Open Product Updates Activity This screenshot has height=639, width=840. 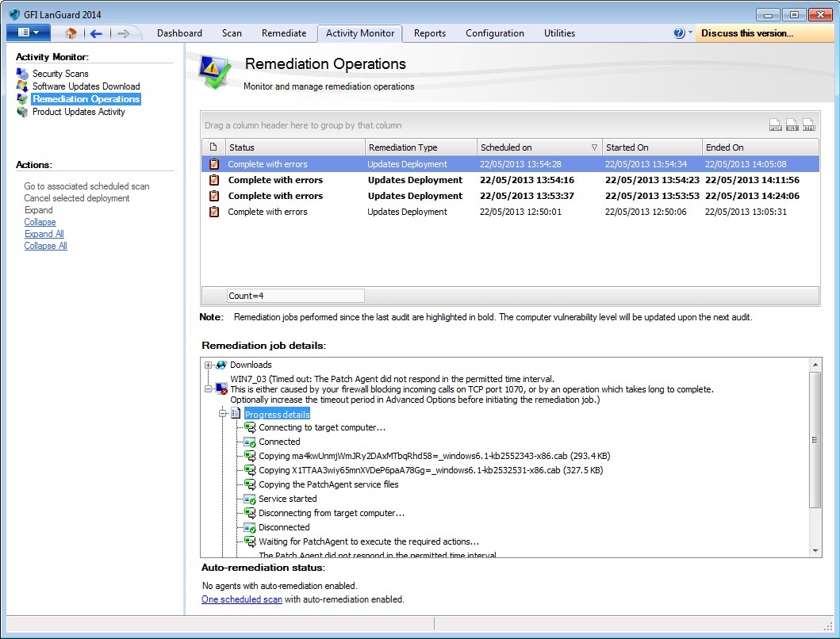pos(79,112)
